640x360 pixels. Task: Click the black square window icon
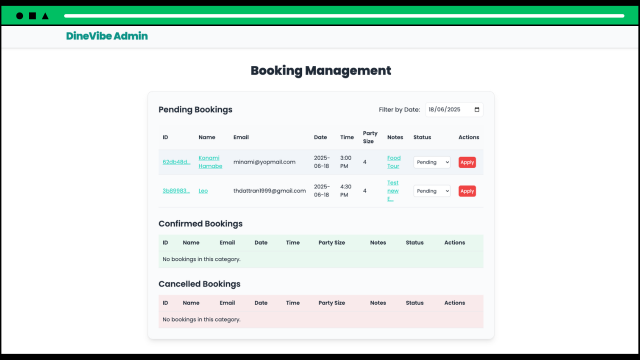point(33,16)
